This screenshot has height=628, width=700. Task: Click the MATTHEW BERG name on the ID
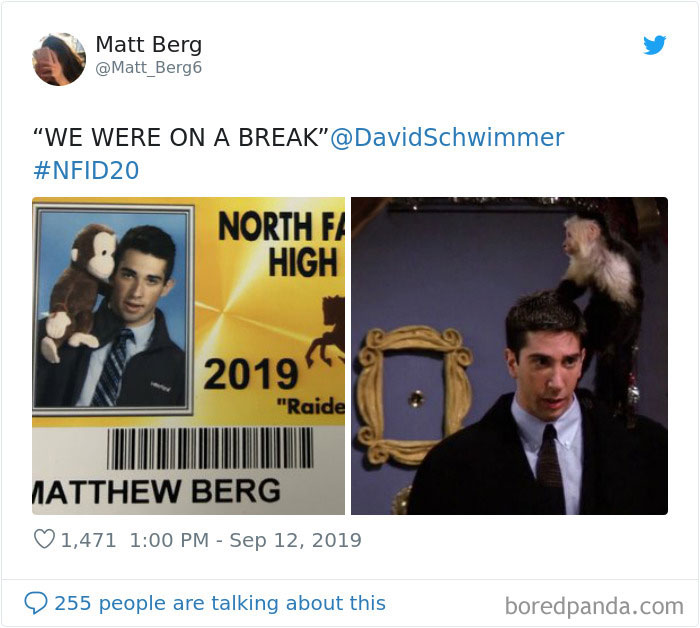coord(156,491)
